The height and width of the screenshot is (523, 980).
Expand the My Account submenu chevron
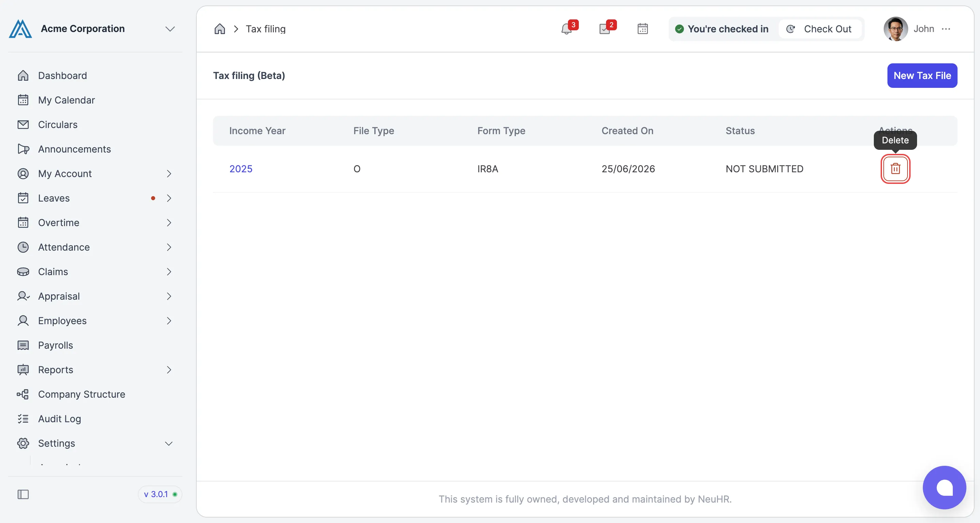[x=169, y=174]
